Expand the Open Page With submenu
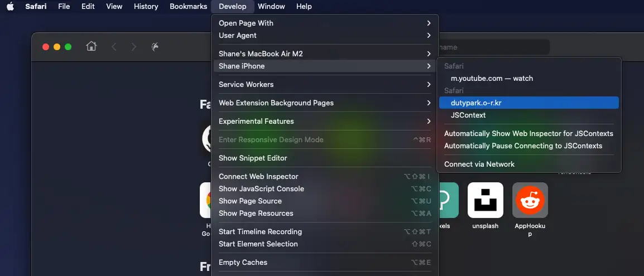 (324, 23)
